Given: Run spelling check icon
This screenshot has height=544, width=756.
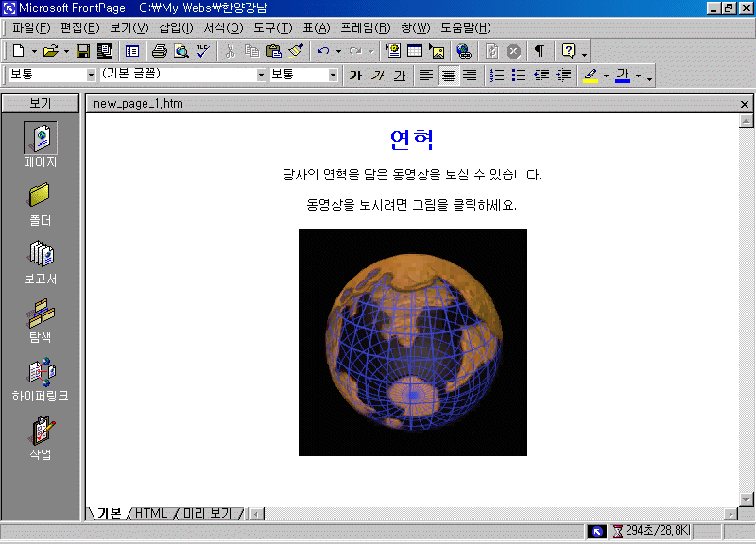Looking at the screenshot, I should coord(203,51).
